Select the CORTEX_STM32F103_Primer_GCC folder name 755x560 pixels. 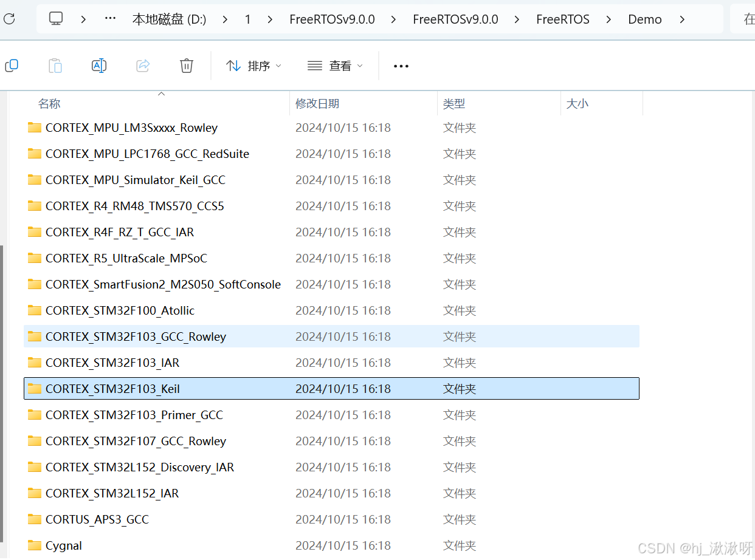tap(134, 415)
